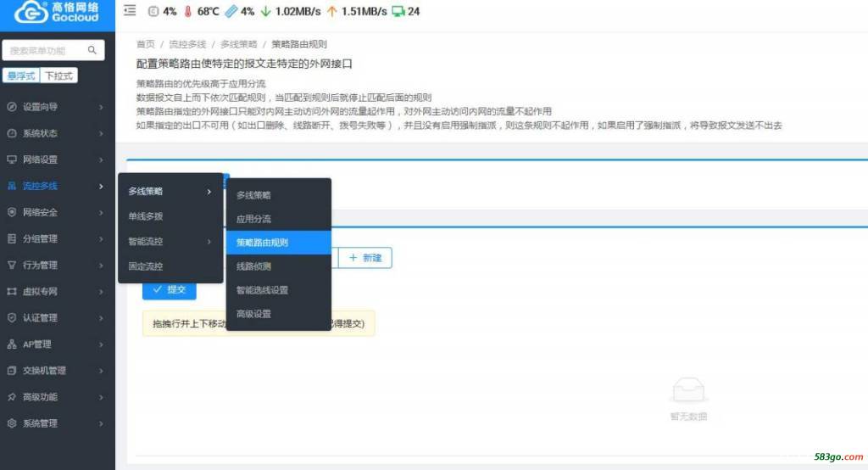Screen dimensions: 868x470
Task: Click the sidebar collapse hamburger icon
Action: point(130,11)
